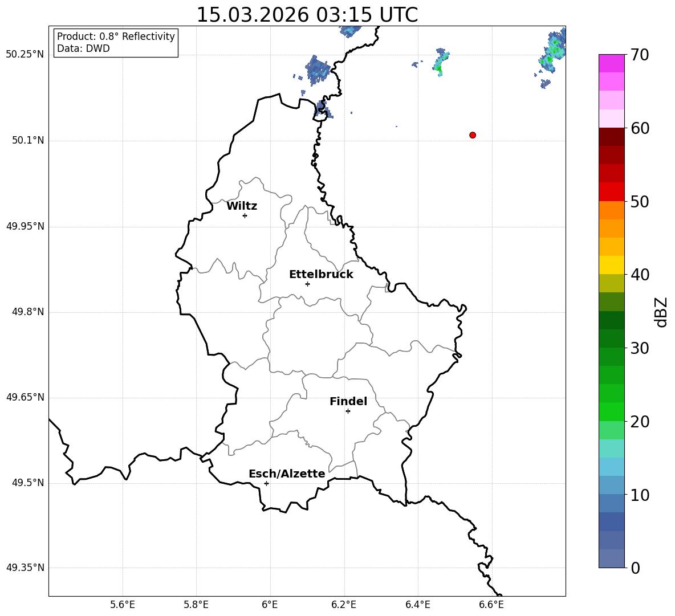The height and width of the screenshot is (616, 675).
Task: Click the 5.8°E longitude label
Action: click(196, 605)
